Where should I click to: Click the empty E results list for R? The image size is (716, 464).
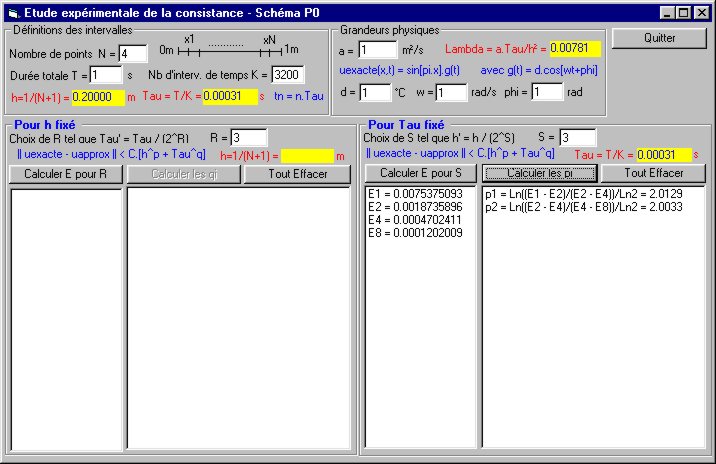[x=67, y=319]
